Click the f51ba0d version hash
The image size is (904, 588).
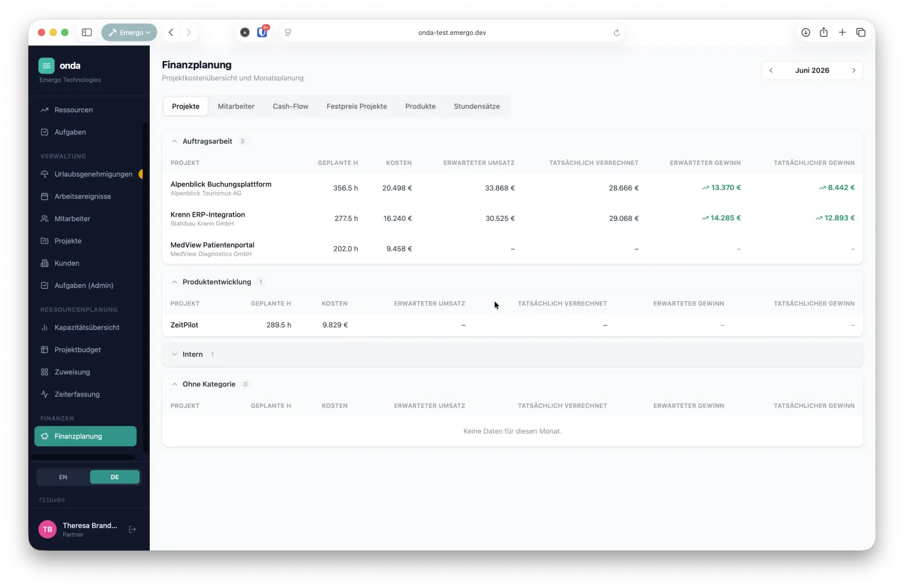52,500
